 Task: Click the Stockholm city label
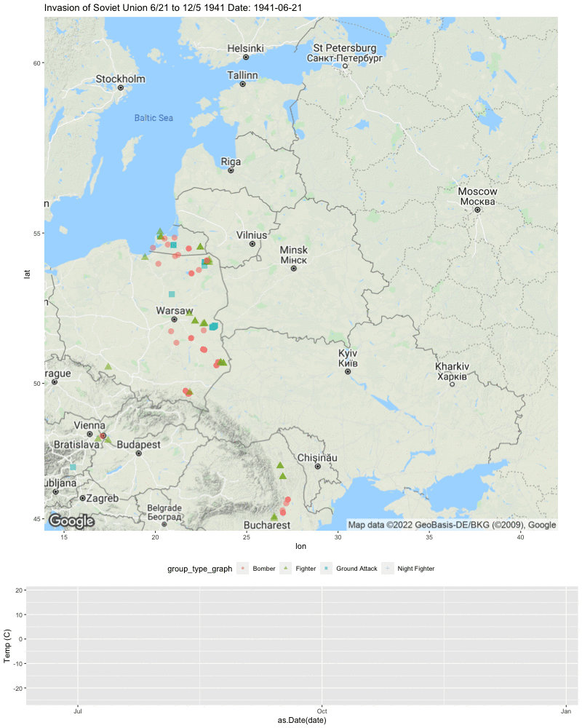(121, 79)
